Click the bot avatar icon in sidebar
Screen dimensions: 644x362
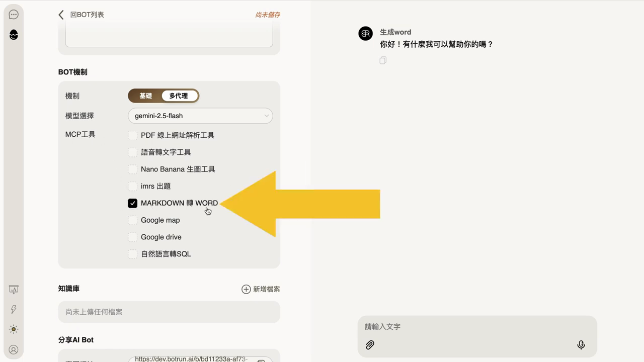pyautogui.click(x=14, y=35)
